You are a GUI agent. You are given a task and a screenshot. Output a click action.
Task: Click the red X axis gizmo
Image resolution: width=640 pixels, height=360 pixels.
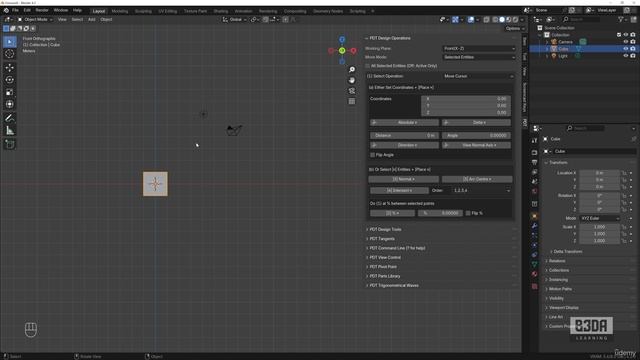pos(353,51)
